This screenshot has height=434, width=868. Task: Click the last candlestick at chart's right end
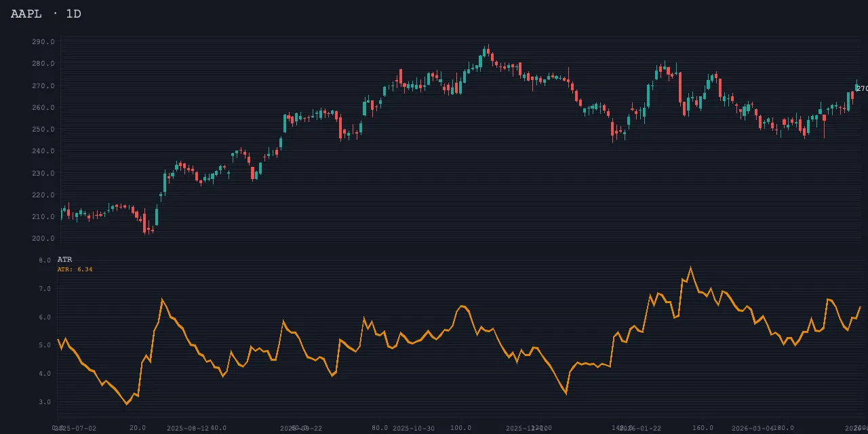[856, 87]
